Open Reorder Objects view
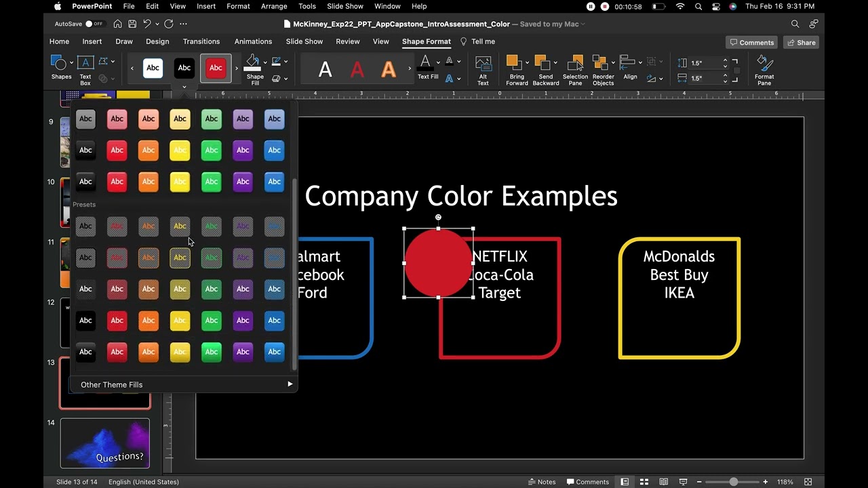Image resolution: width=868 pixels, height=488 pixels. click(x=603, y=70)
